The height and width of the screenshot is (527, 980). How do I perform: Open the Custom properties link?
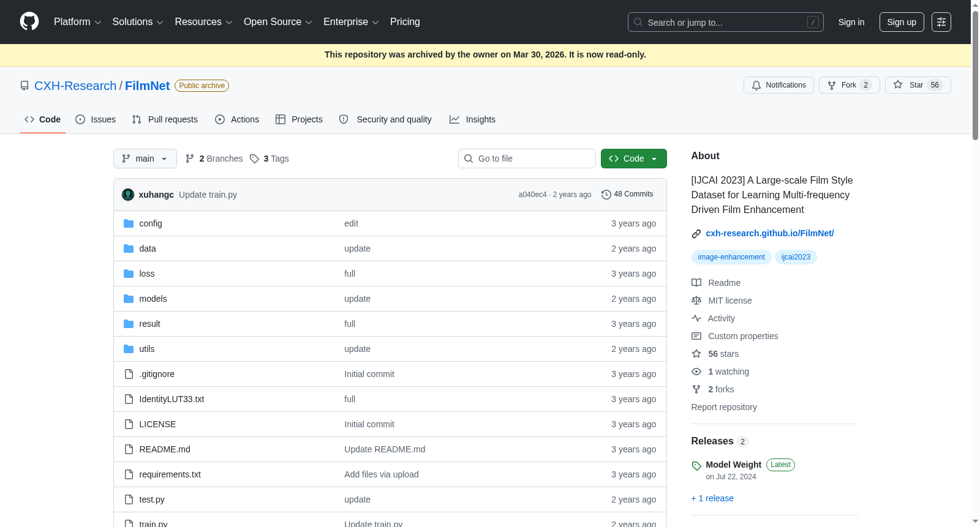[x=743, y=336]
